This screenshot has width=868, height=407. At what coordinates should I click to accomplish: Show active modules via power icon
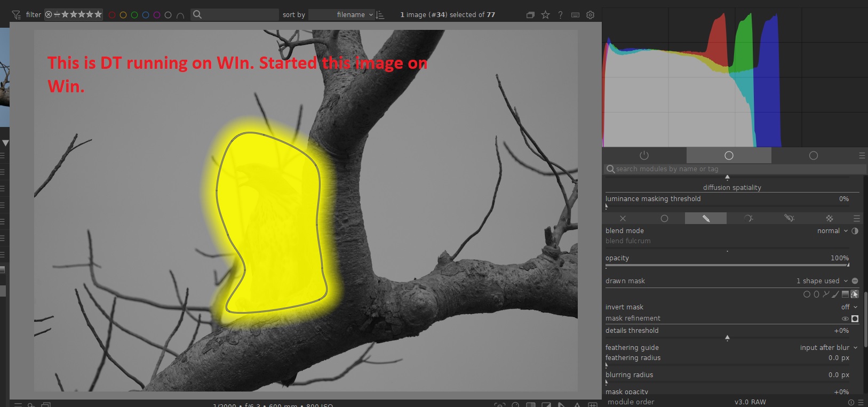644,155
